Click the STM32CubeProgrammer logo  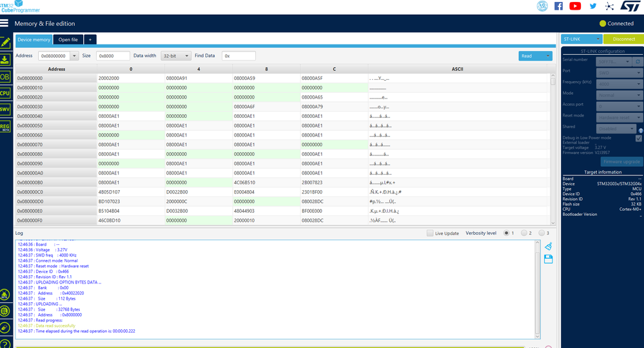(20, 6)
